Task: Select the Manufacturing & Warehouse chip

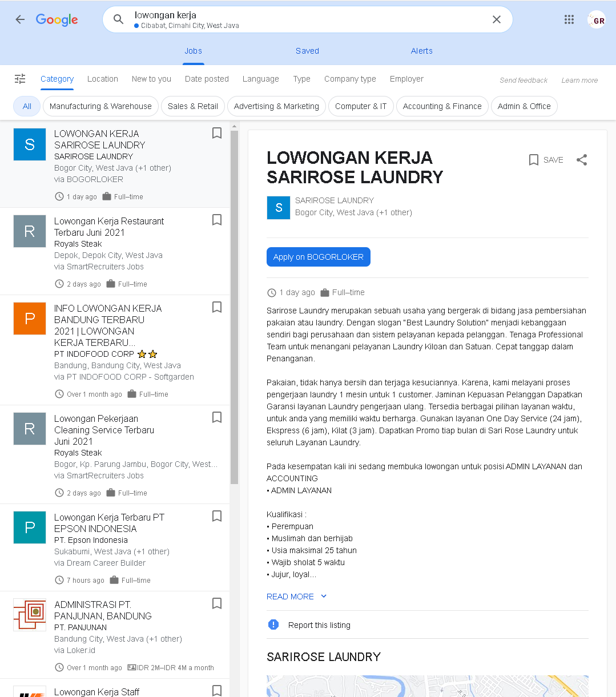Action: click(100, 106)
